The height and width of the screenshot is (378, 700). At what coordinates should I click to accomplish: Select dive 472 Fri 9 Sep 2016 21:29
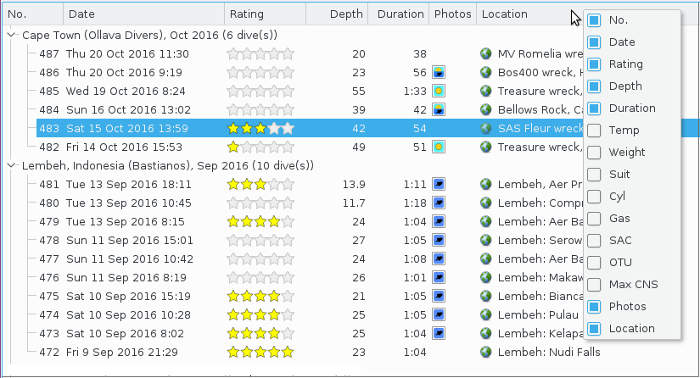click(x=108, y=352)
